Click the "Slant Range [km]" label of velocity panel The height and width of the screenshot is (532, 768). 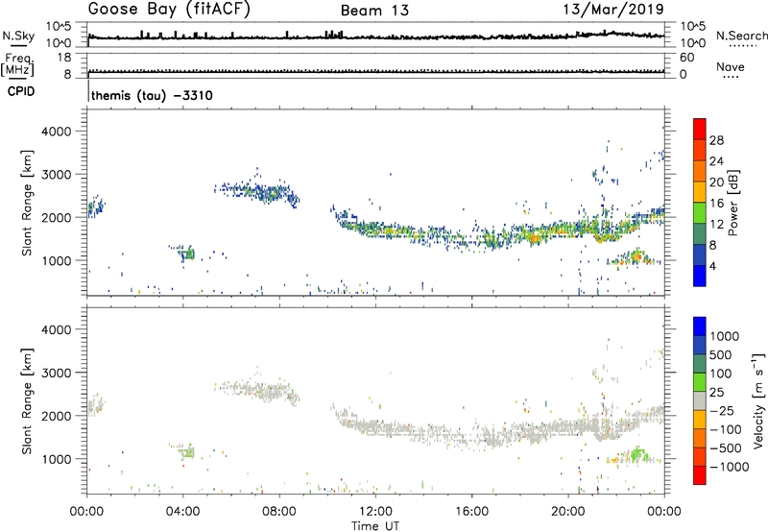[x=27, y=401]
